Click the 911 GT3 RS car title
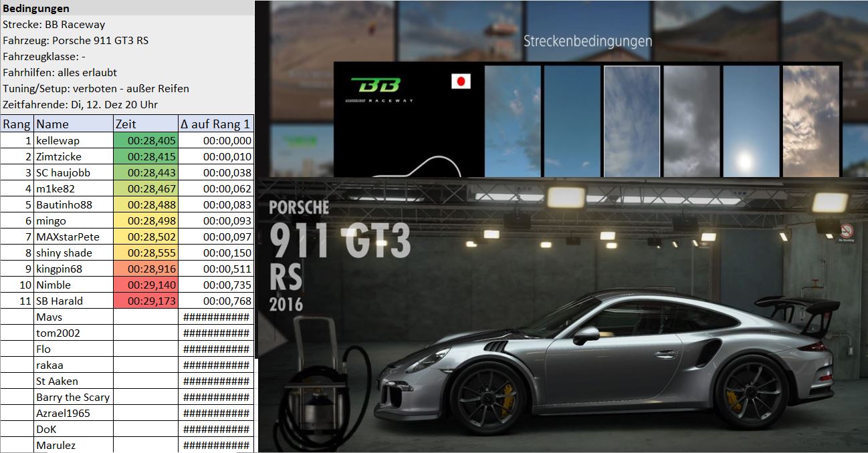Viewport: 868px width, 453px height. 340,256
